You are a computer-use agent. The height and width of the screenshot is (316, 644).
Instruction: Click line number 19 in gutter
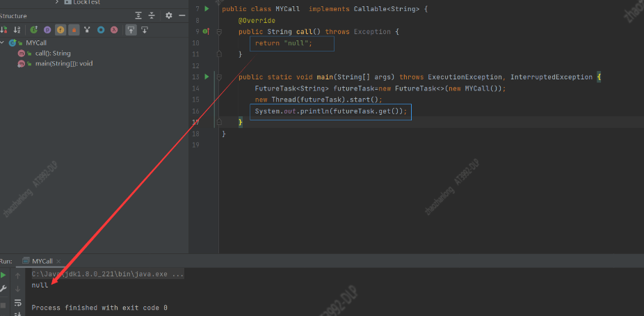[x=195, y=145]
